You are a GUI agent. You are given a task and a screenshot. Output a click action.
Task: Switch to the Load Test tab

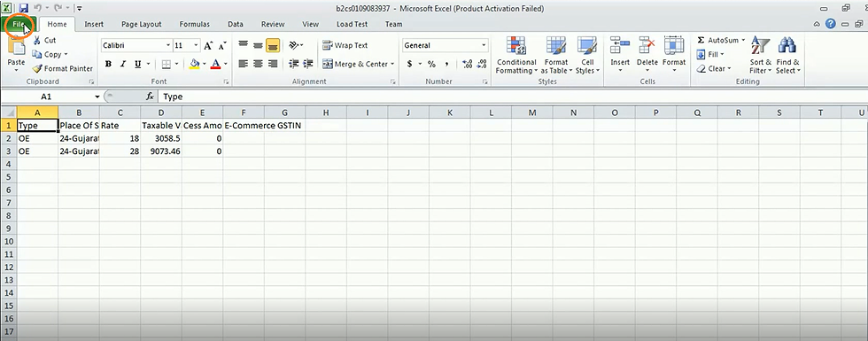point(352,24)
